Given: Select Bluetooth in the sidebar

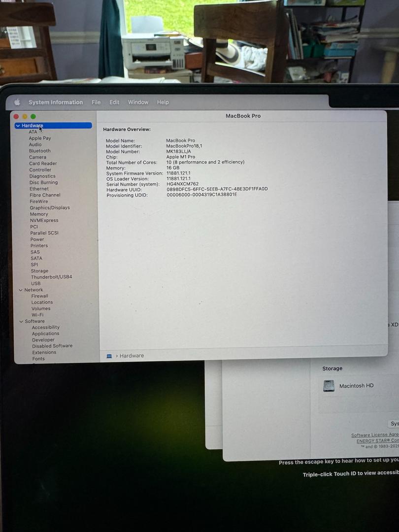Looking at the screenshot, I should click(40, 151).
